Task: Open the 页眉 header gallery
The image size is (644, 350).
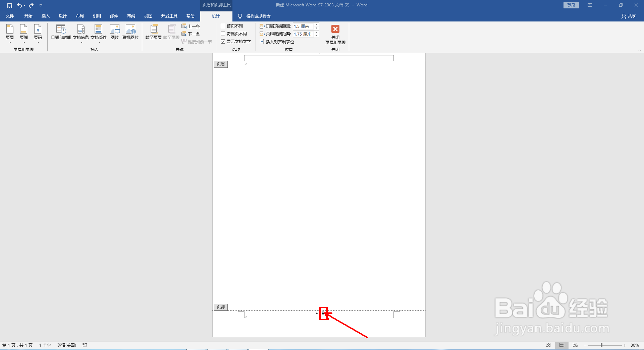Action: (9, 34)
